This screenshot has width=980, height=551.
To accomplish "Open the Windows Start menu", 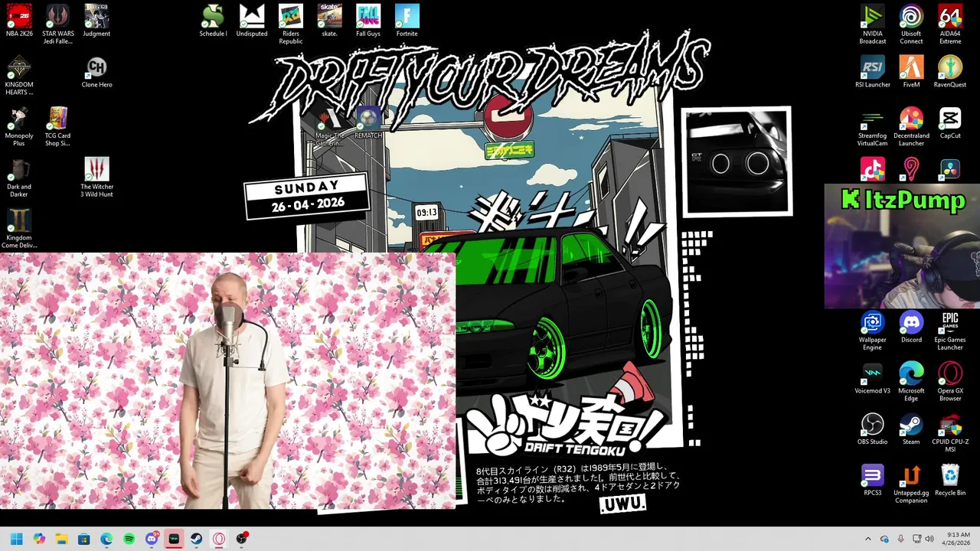I will pyautogui.click(x=16, y=539).
